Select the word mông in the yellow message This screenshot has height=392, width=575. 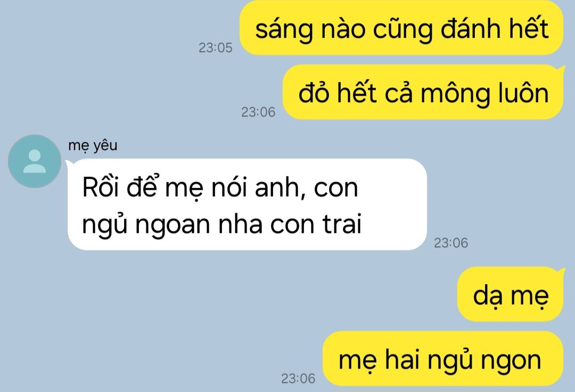pyautogui.click(x=455, y=95)
